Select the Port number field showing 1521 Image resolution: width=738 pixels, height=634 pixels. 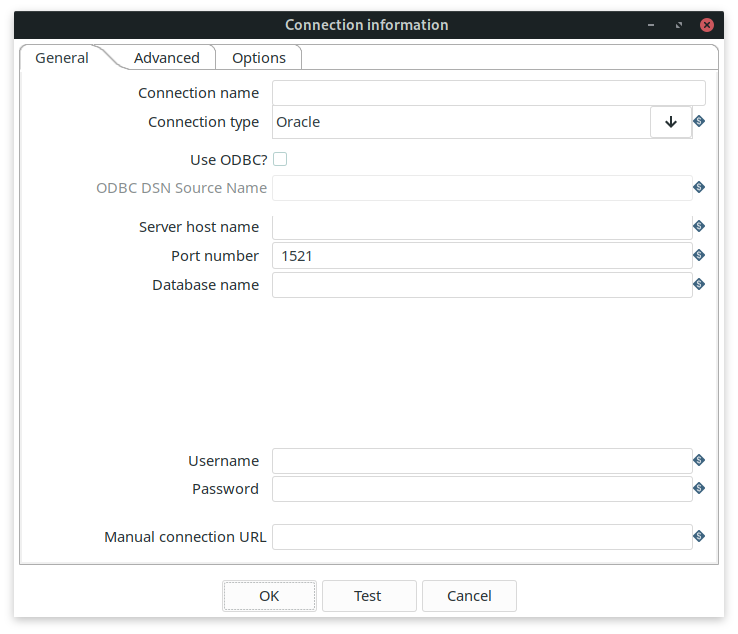(481, 256)
